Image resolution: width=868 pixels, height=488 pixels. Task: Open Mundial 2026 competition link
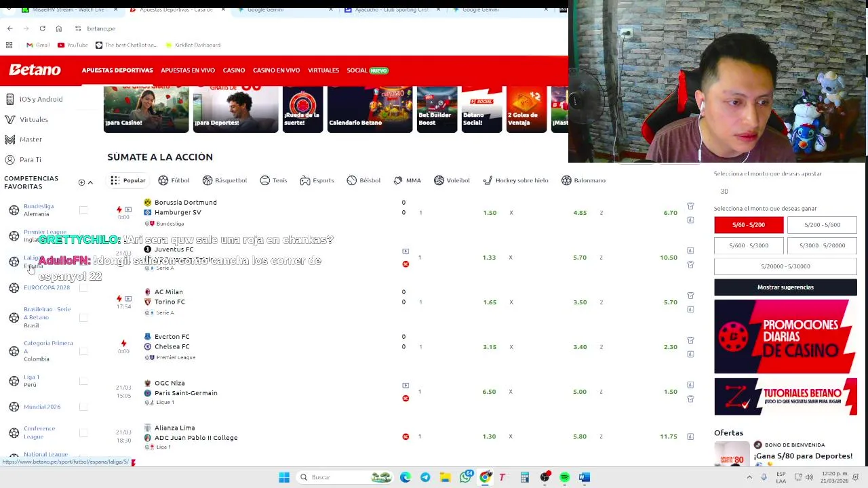pos(42,407)
